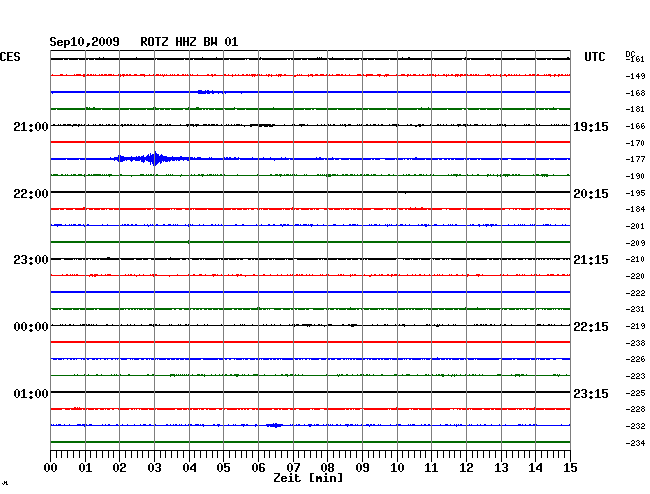The height and width of the screenshot is (494, 650).
Task: Click the date label Sep10,2009
Action: pyautogui.click(x=85, y=42)
